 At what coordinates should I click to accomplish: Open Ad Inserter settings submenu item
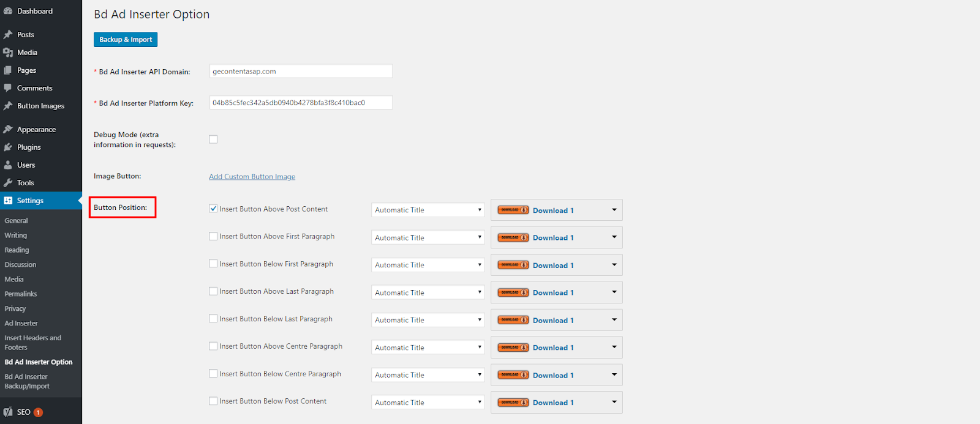[x=21, y=324]
